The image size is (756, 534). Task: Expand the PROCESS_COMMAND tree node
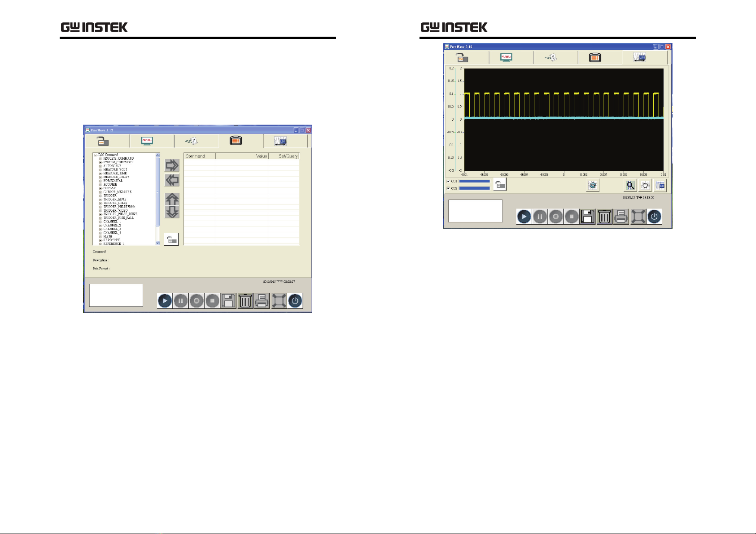101,159
